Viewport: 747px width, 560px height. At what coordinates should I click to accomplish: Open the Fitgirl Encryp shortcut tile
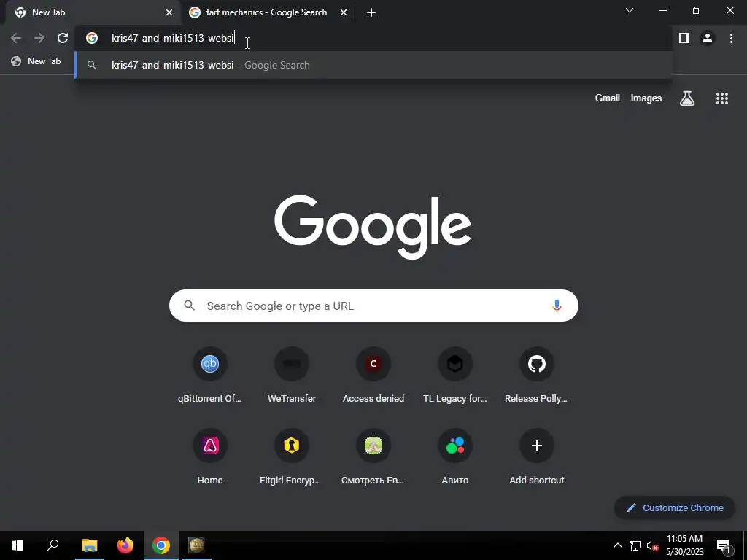(x=292, y=457)
